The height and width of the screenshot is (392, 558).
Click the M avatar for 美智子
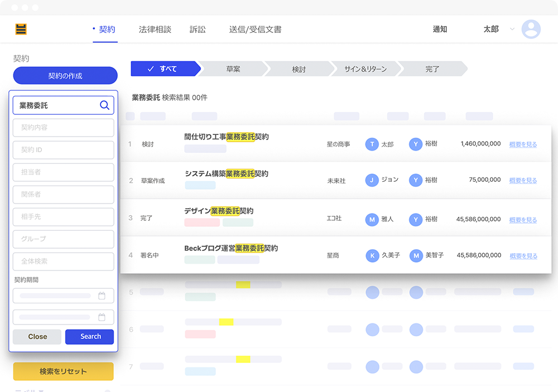coord(416,255)
